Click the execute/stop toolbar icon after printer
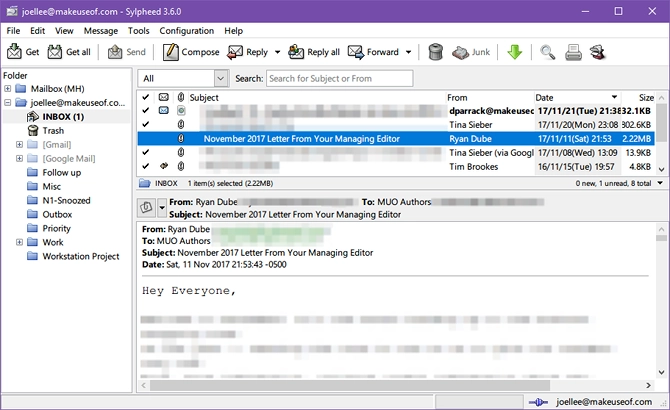 pos(597,52)
